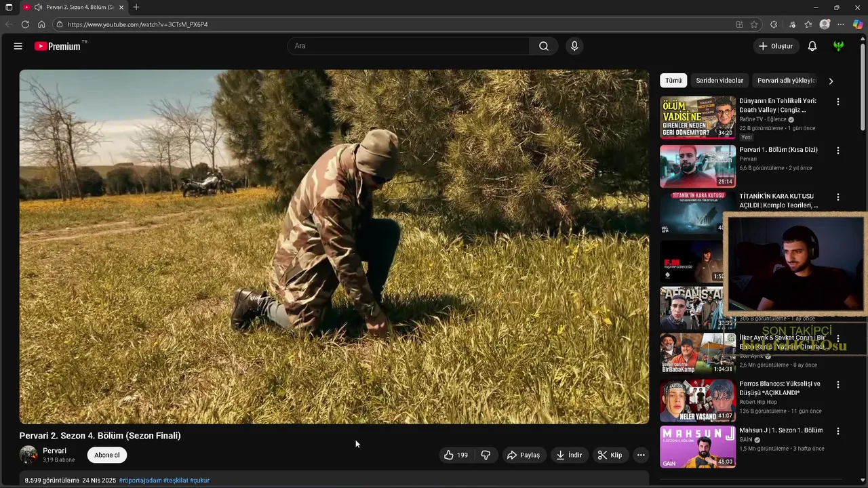Open the browser profile avatar

point(825,24)
